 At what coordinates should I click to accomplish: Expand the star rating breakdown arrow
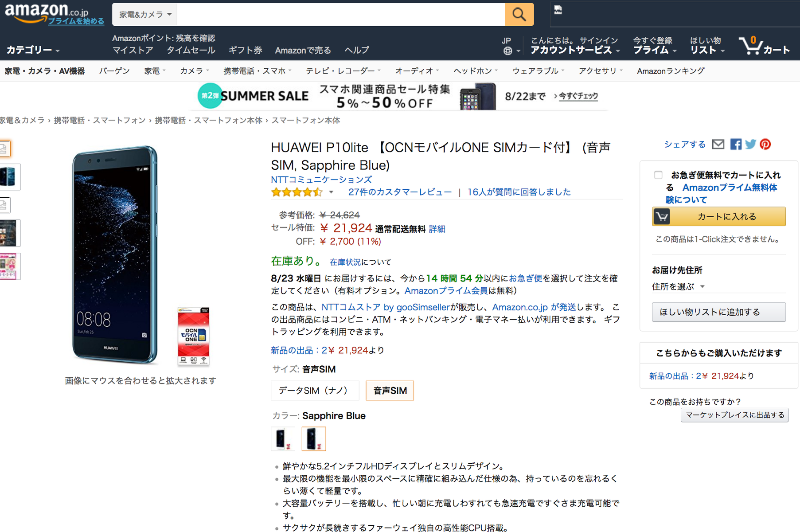[331, 192]
